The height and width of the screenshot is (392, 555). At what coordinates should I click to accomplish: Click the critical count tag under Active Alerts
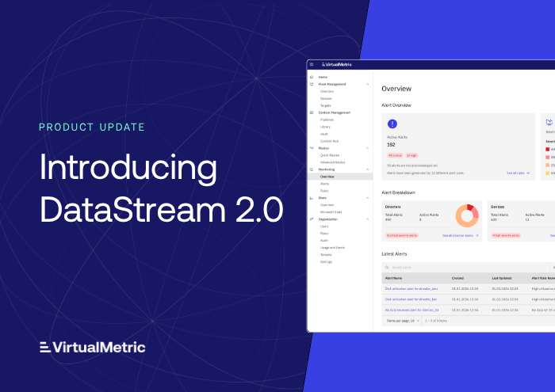click(395, 155)
